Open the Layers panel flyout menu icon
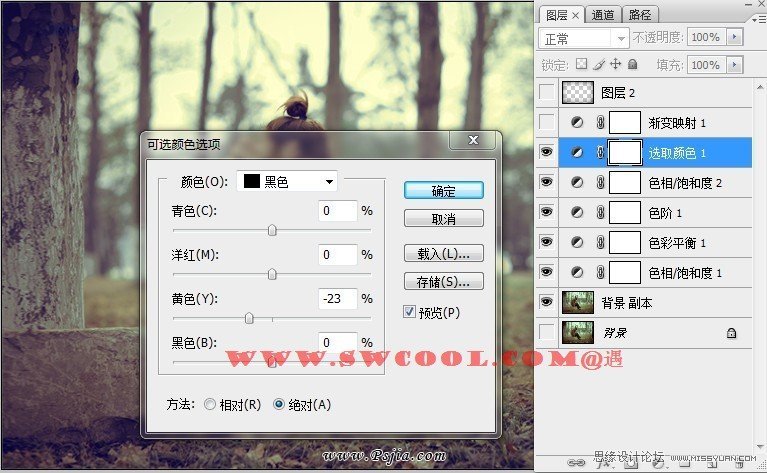The height and width of the screenshot is (473, 767). coord(758,19)
